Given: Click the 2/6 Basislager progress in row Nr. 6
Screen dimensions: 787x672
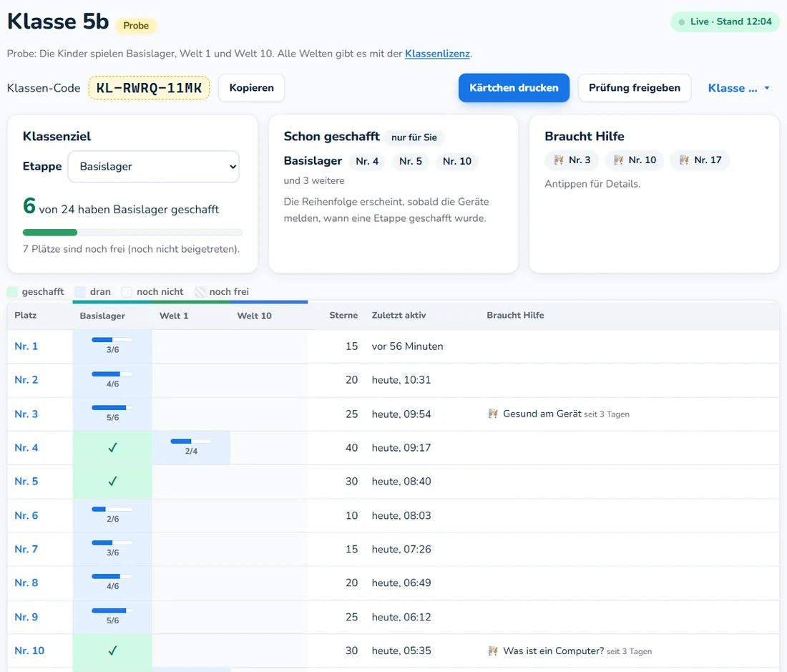Looking at the screenshot, I should pos(112,514).
